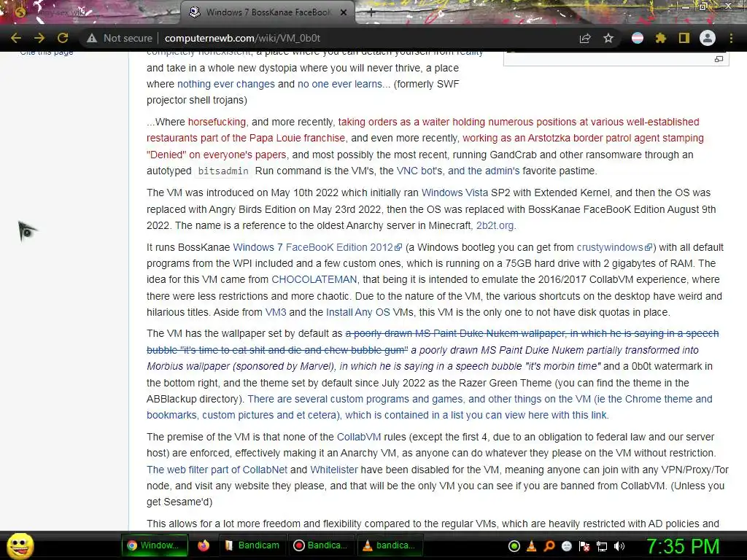Open the 'and the admin's' link

(484, 171)
